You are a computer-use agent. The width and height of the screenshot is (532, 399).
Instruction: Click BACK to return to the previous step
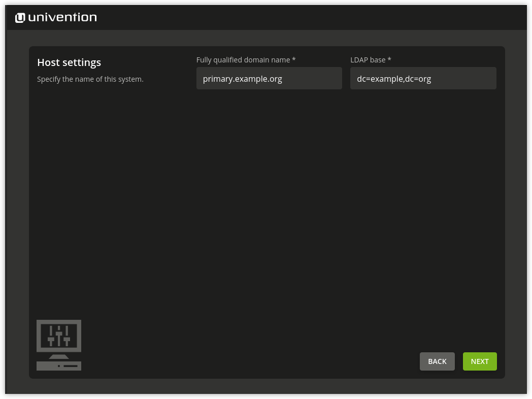437,361
